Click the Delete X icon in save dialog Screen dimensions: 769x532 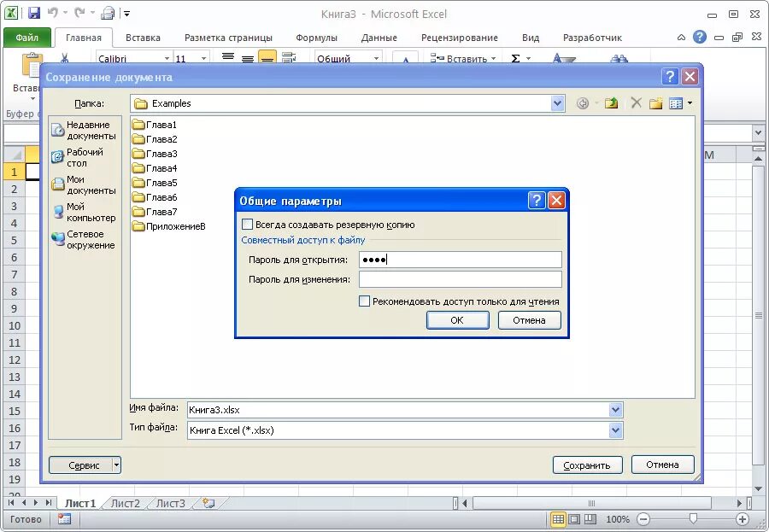click(x=636, y=103)
